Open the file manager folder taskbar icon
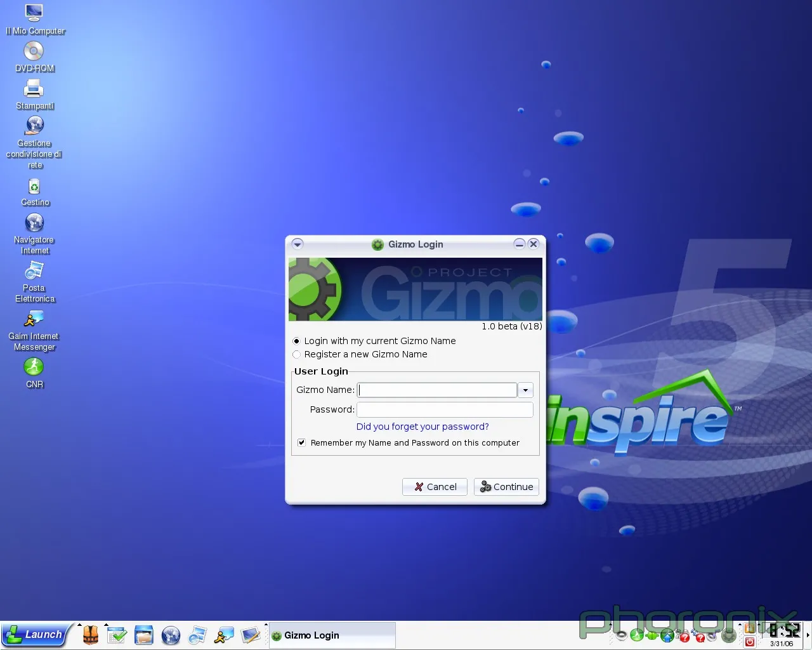Screen dimensions: 812x650 [144, 635]
